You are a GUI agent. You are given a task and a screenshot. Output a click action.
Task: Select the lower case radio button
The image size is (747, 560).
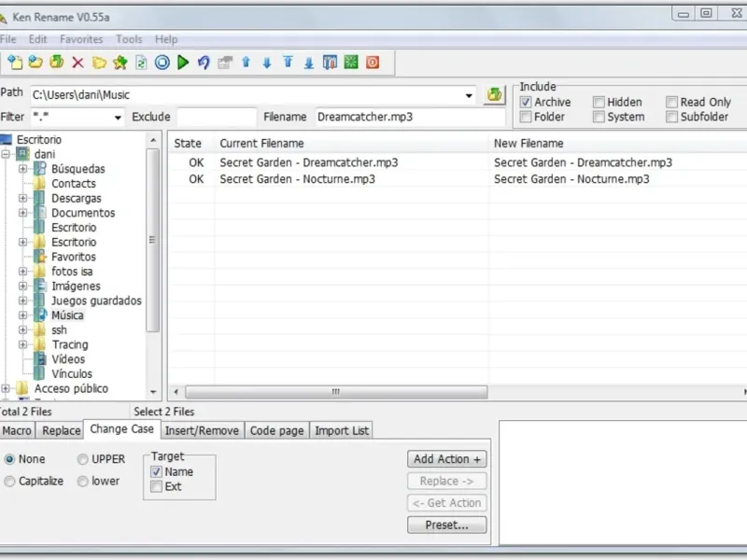(82, 481)
